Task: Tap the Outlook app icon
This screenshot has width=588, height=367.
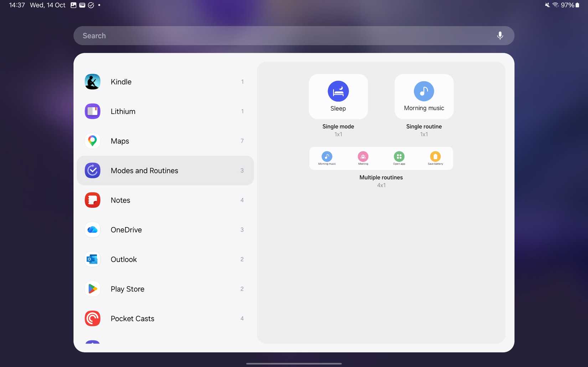Action: coord(92,259)
